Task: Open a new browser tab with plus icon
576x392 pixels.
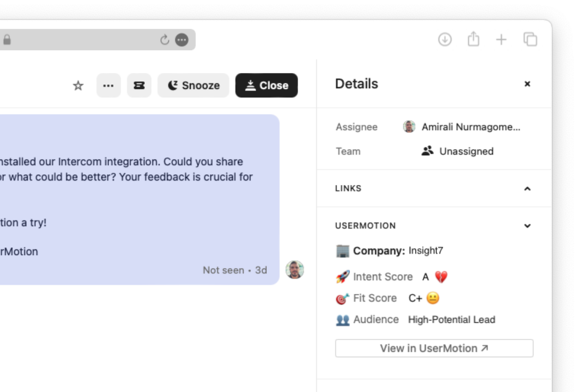Action: (501, 40)
